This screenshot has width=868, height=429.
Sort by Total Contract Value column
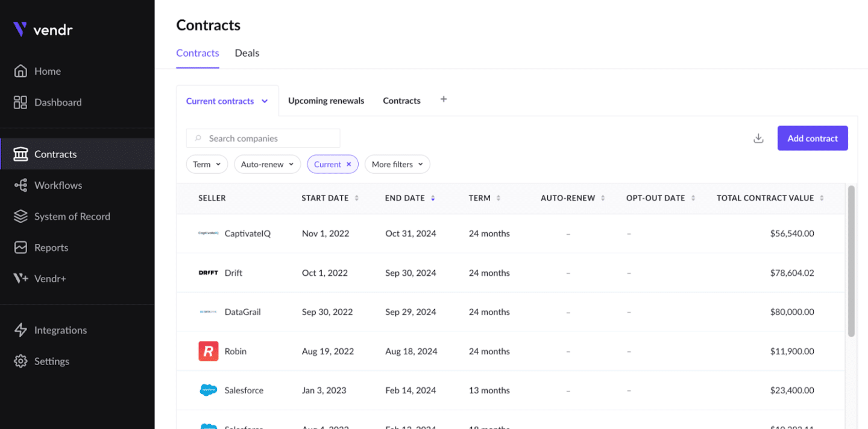pyautogui.click(x=822, y=198)
